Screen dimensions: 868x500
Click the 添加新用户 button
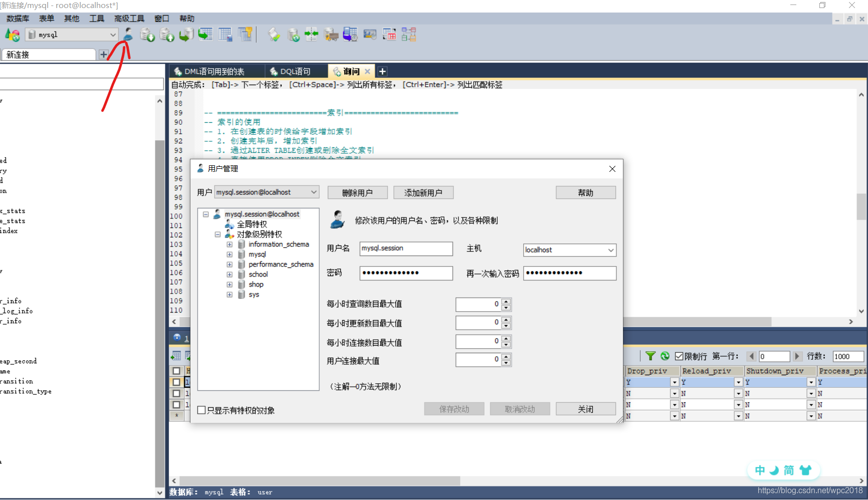click(423, 192)
